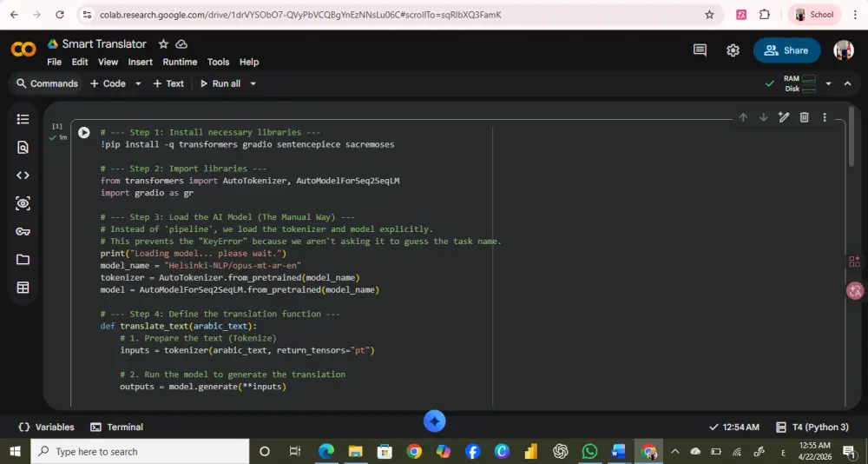
Task: Open Microsoft Edge from taskbar
Action: pyautogui.click(x=325, y=451)
